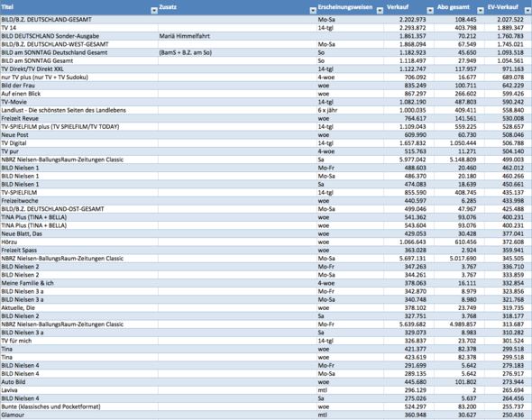This screenshot has width=532, height=420.
Task: Select the Titel header cell
Action: pos(79,7)
